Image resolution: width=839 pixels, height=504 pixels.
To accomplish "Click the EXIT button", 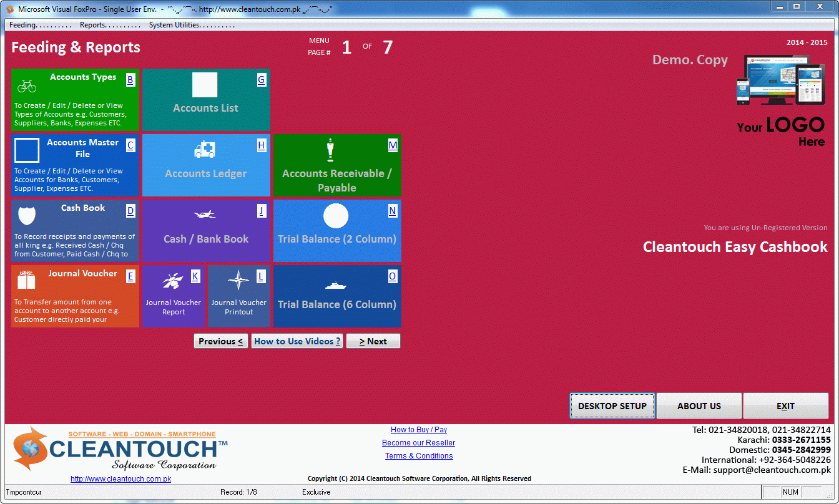I will coord(786,405).
